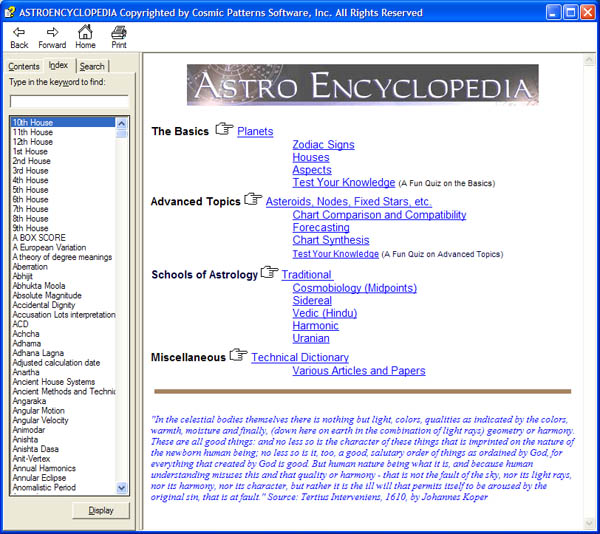Open the Zodiac Signs link
This screenshot has height=534, width=600.
click(x=323, y=145)
